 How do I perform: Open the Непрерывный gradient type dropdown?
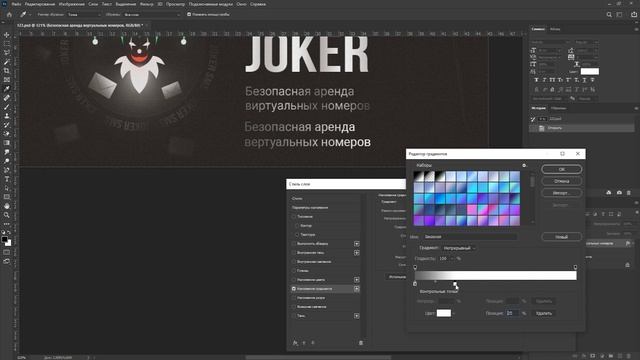tap(459, 248)
